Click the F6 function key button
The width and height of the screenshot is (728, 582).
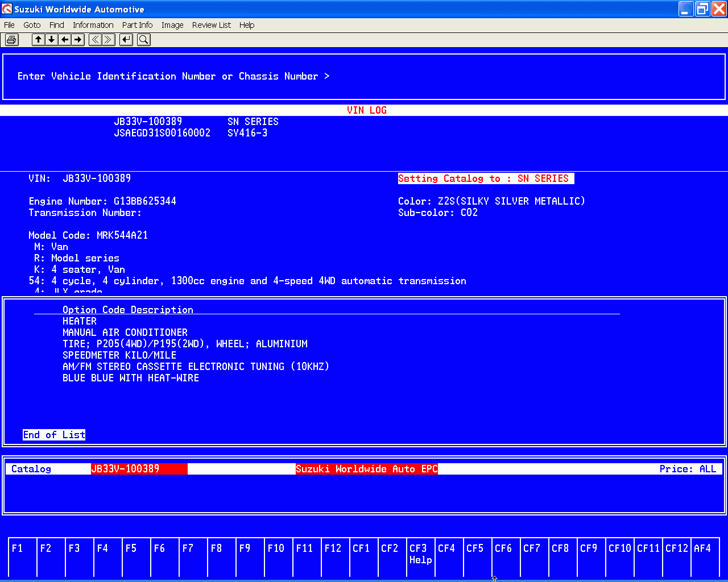(x=165, y=557)
